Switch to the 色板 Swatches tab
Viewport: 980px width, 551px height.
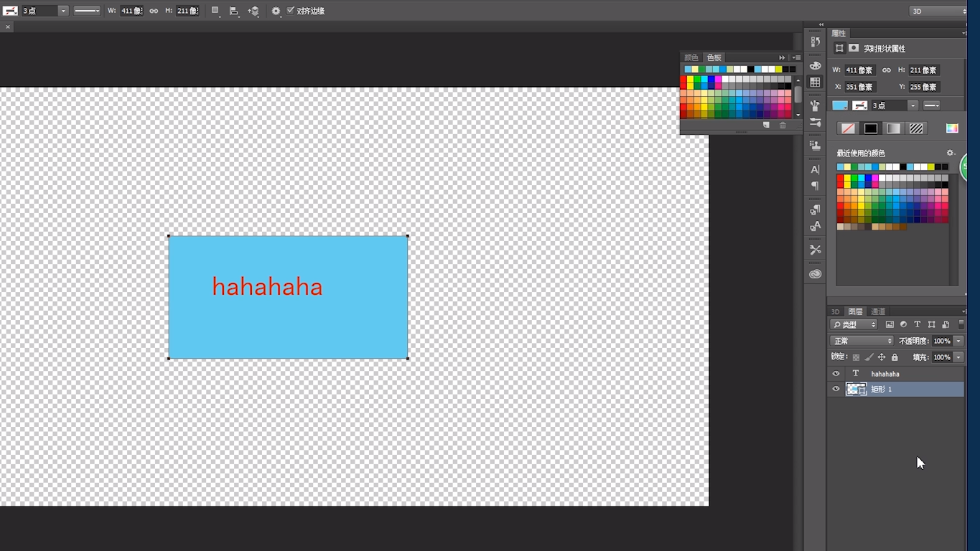click(714, 57)
